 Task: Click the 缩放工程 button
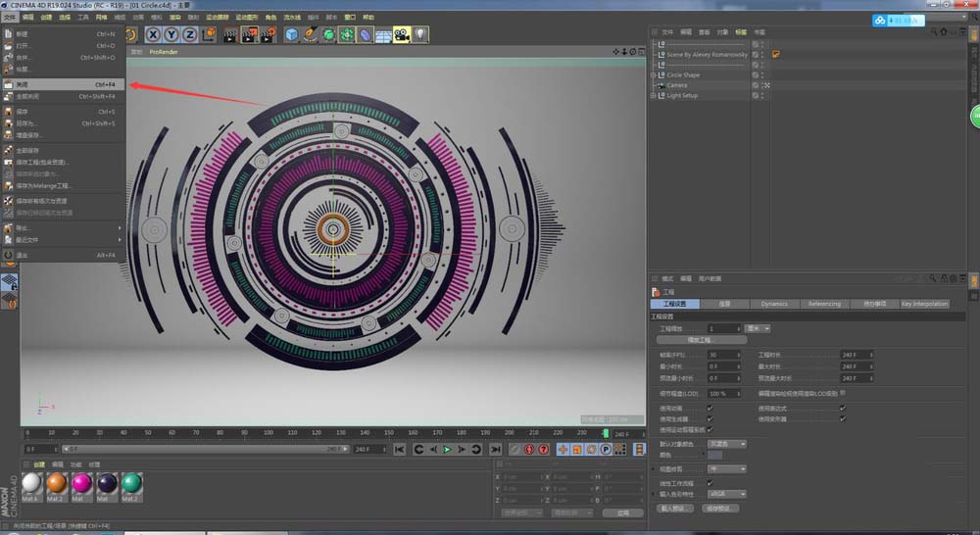coord(699,340)
